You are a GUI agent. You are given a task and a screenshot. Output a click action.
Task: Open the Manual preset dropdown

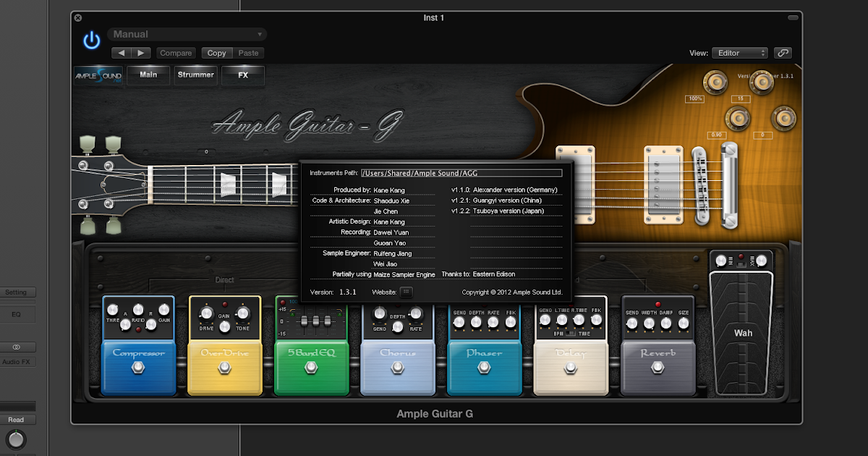coord(187,34)
